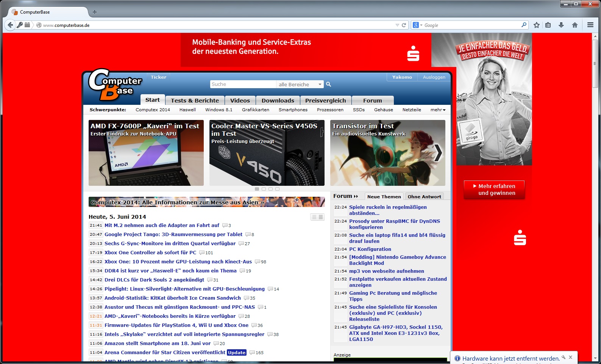601x364 pixels.
Task: Click the key icon in the toolbar
Action: 20,25
